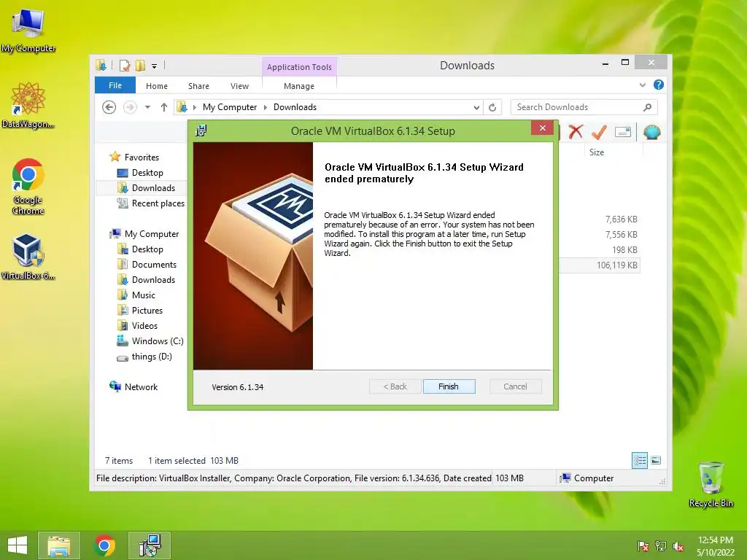Expand address bar history dropdown
The height and width of the screenshot is (560, 747).
tap(476, 108)
